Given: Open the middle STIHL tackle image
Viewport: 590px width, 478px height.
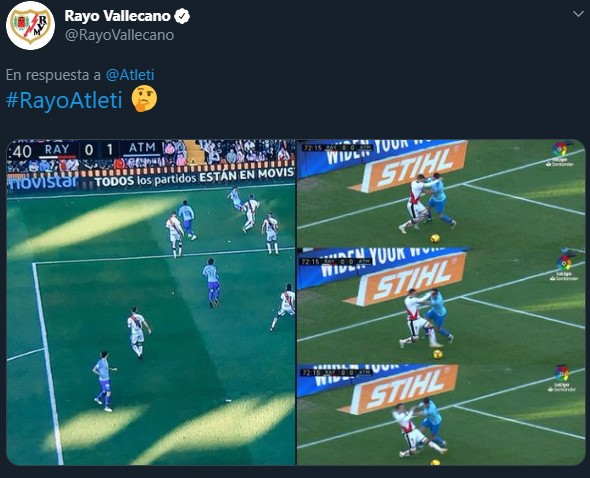Looking at the screenshot, I should [x=441, y=305].
